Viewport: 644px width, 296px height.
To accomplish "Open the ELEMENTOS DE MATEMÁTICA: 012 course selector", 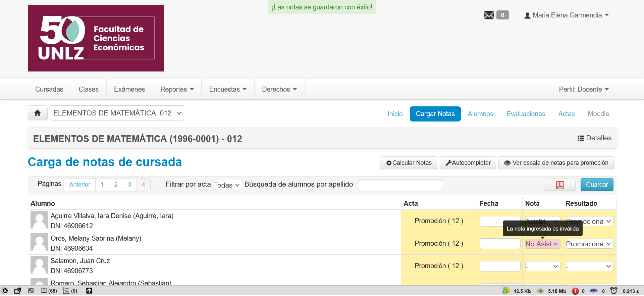I will click(x=117, y=113).
